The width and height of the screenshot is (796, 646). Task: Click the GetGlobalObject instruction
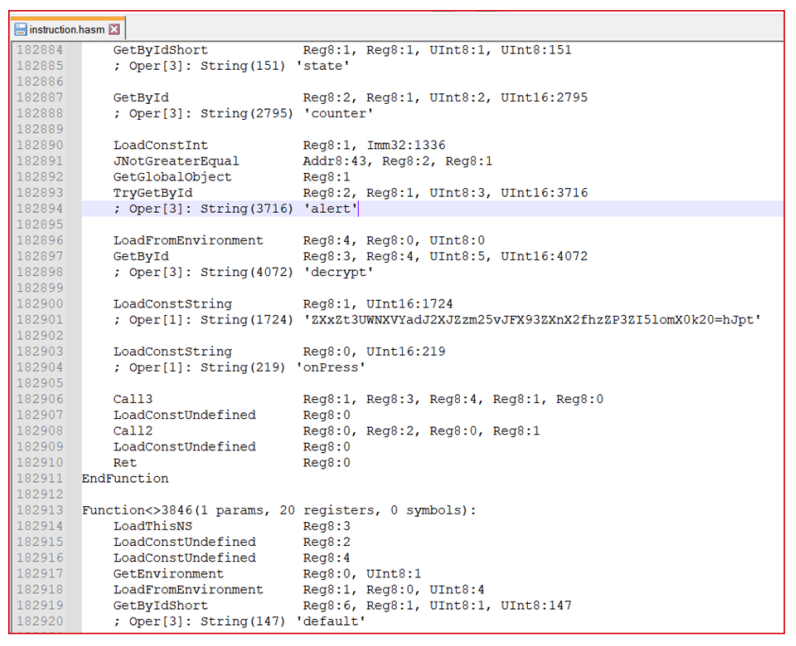[172, 177]
